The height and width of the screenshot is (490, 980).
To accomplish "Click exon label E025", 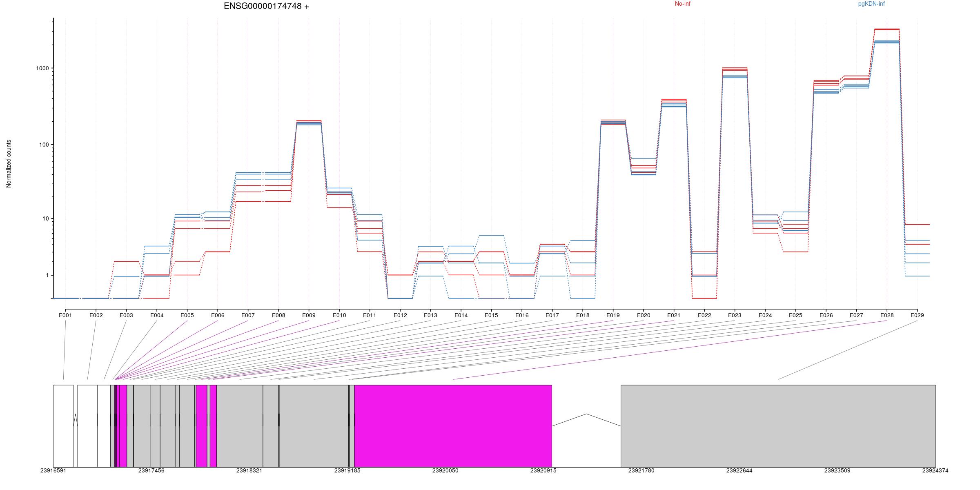I will click(795, 315).
